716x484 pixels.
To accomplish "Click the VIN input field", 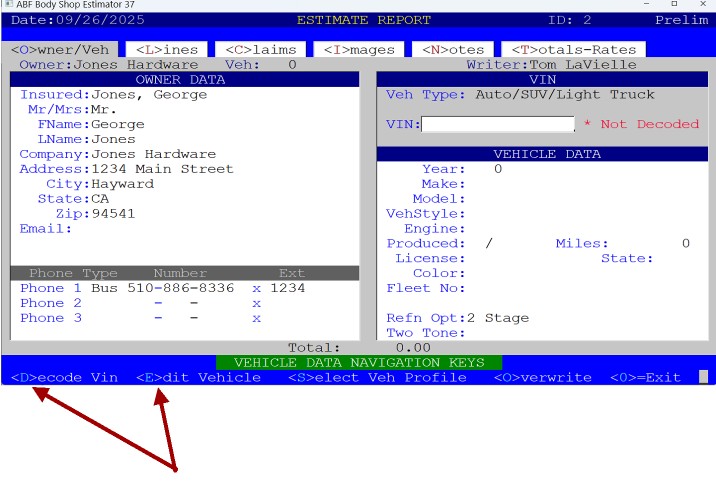I will click(498, 125).
